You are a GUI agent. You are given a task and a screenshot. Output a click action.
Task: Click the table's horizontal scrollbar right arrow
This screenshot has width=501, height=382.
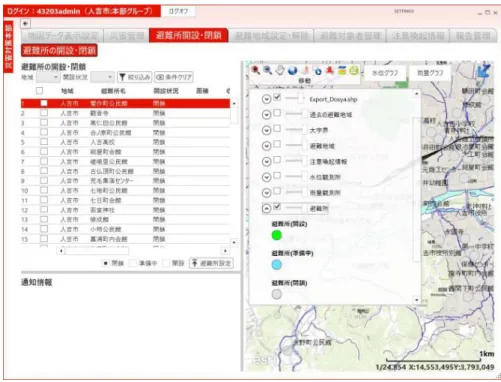225,251
